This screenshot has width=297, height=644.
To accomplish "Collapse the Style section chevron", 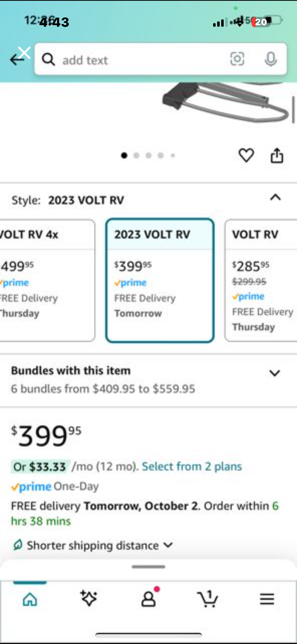I will [x=275, y=197].
